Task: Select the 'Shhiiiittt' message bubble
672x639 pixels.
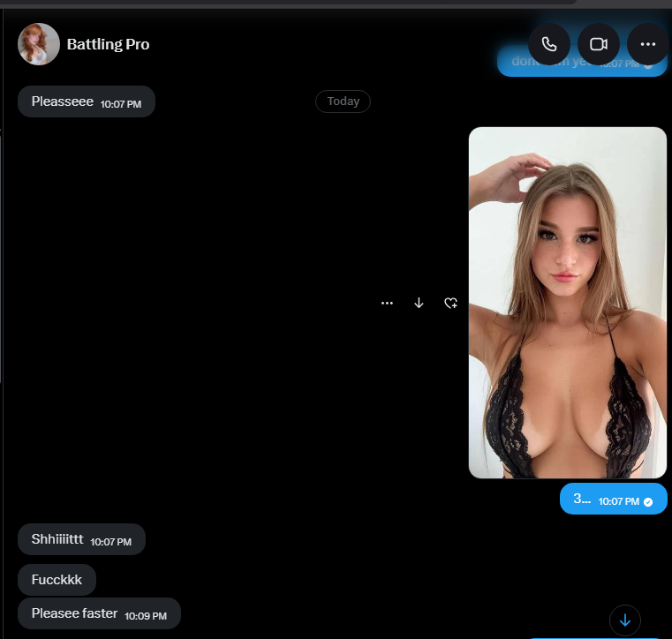Action: coord(81,539)
